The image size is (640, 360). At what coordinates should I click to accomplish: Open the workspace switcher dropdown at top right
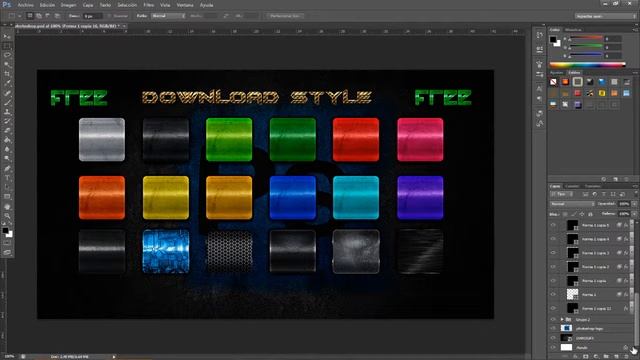click(605, 16)
